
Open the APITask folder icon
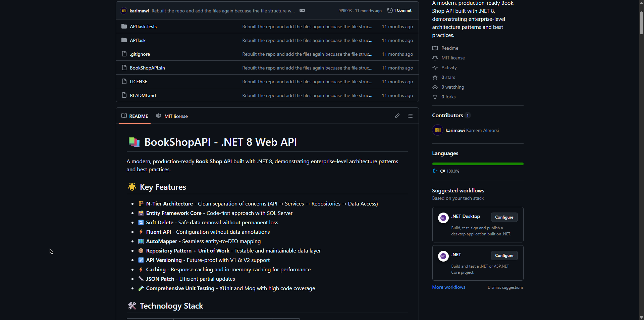(x=124, y=40)
